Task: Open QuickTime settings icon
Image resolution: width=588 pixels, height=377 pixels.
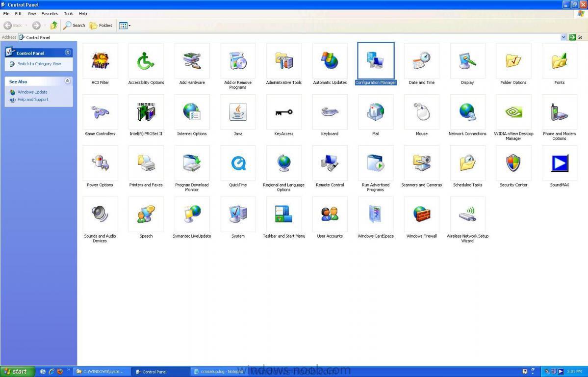Action: [x=238, y=163]
